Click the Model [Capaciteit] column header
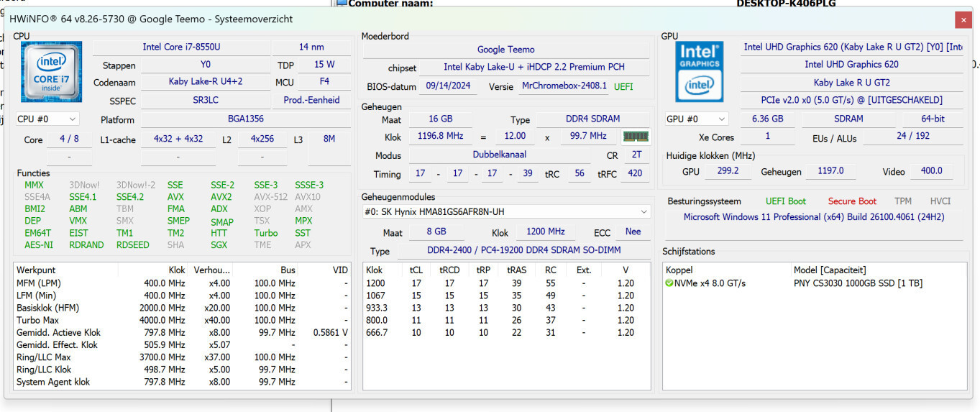The height and width of the screenshot is (412, 980). [877, 270]
